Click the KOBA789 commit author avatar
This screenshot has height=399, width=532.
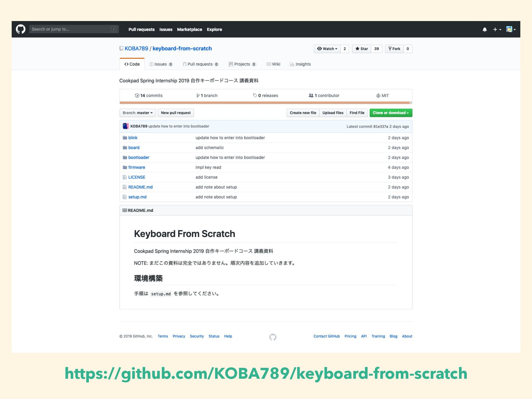(126, 126)
